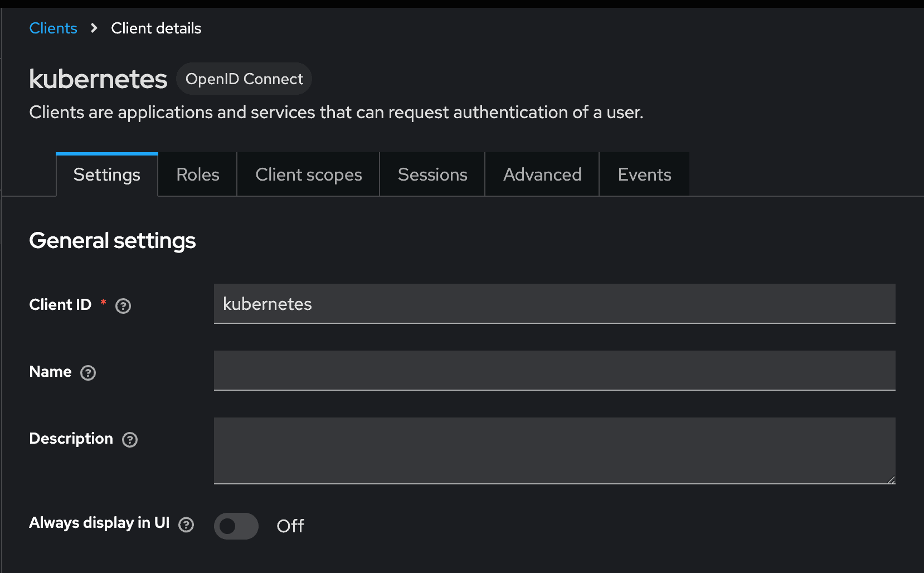
Task: Grab the Description textarea resize handle
Action: tap(891, 479)
